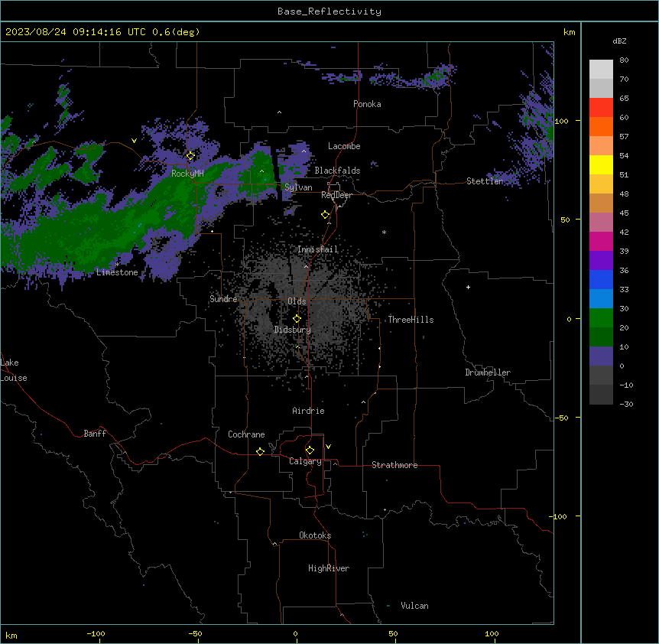Click the RedDeer city label
The width and height of the screenshot is (659, 644).
point(336,195)
